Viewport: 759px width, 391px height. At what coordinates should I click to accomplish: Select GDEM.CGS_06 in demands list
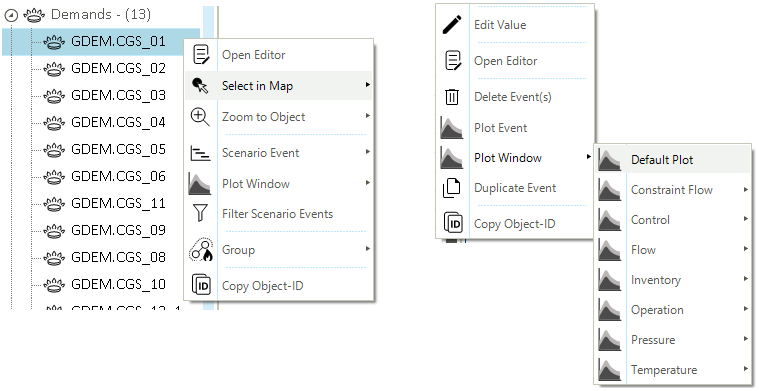[x=118, y=176]
